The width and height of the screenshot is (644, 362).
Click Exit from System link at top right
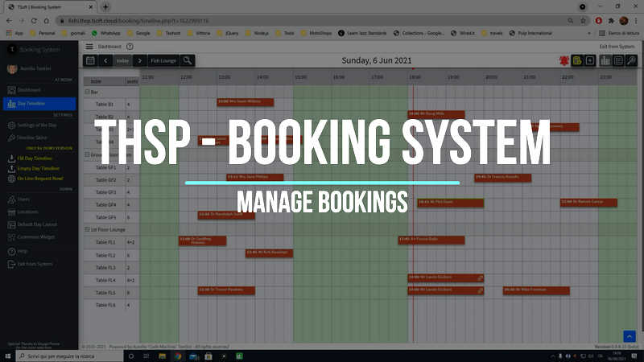tap(618, 47)
